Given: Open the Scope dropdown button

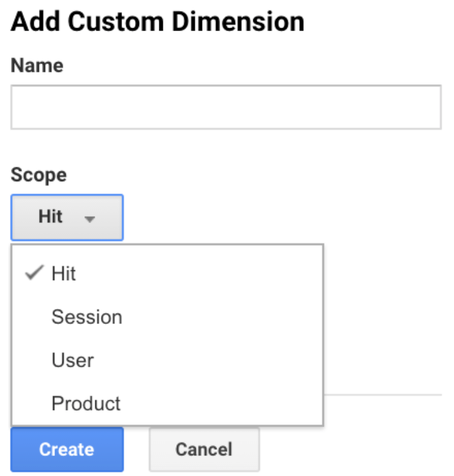Looking at the screenshot, I should coord(67,217).
